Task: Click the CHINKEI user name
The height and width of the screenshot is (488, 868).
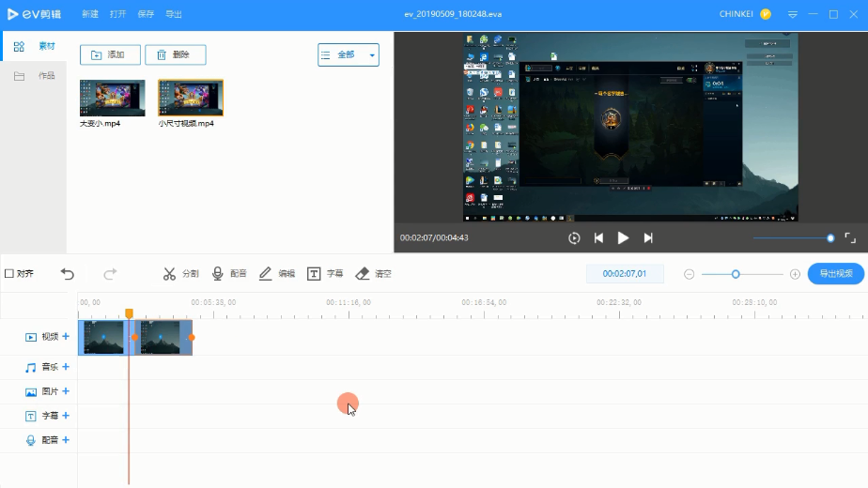Action: click(x=736, y=14)
